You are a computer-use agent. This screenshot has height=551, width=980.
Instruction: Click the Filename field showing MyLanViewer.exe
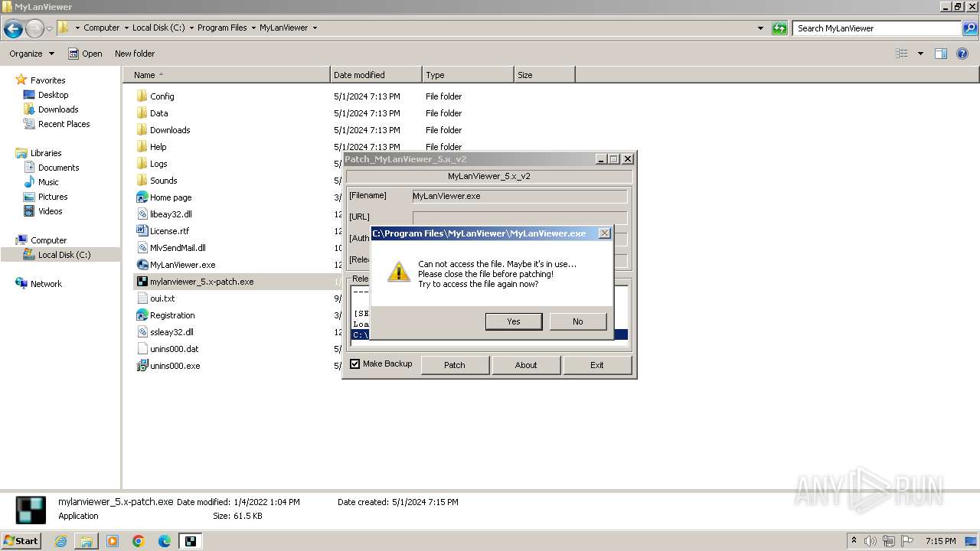point(519,196)
